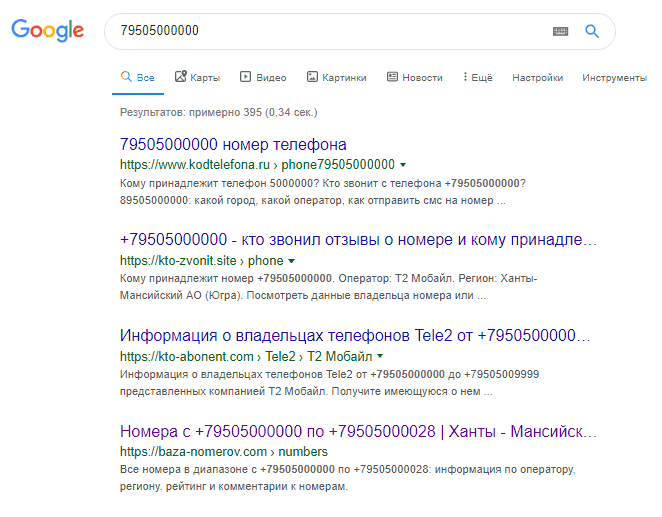Open the Видео tab
The width and height of the screenshot is (662, 517).
point(263,78)
